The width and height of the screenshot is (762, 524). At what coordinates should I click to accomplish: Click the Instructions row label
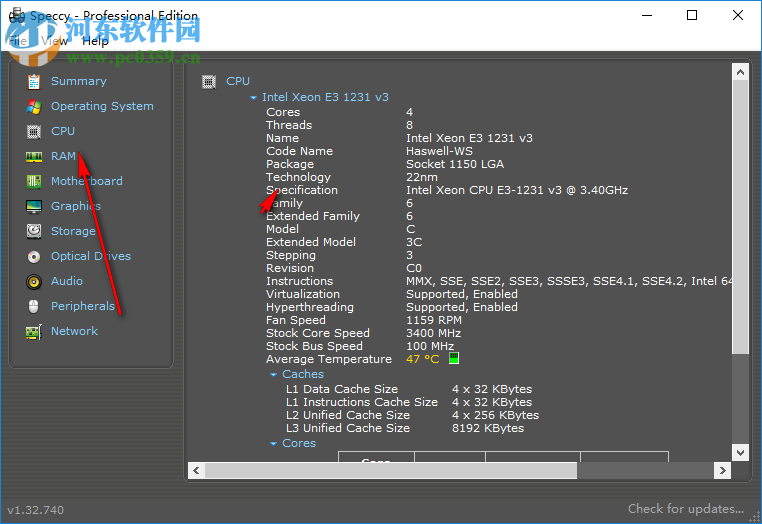(x=299, y=281)
